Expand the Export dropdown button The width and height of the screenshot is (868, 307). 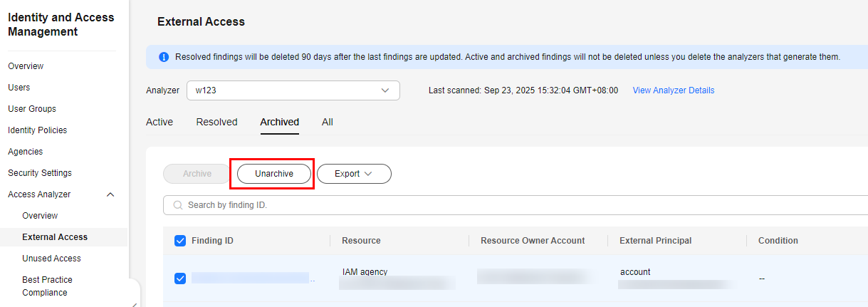click(354, 174)
